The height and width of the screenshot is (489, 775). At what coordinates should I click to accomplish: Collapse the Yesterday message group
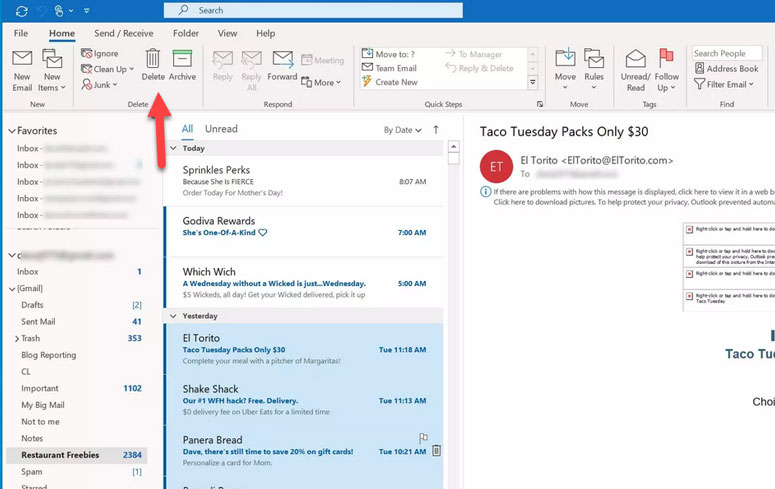[x=173, y=316]
